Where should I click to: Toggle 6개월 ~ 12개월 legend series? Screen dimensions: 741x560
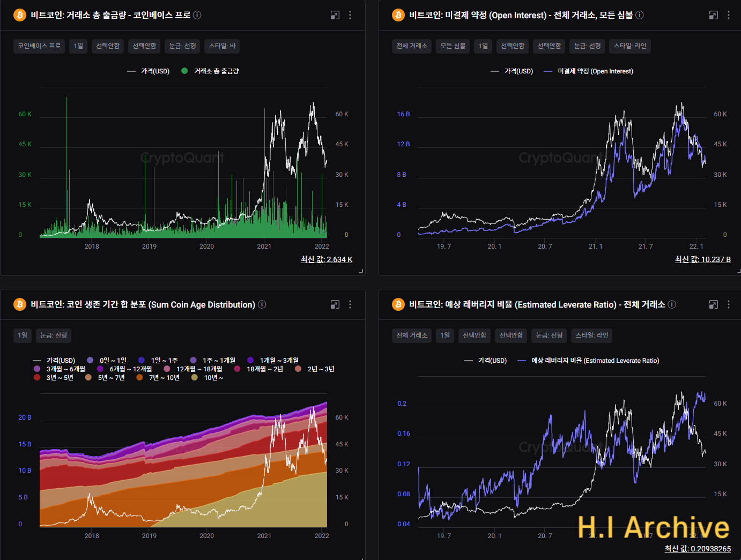pyautogui.click(x=124, y=369)
